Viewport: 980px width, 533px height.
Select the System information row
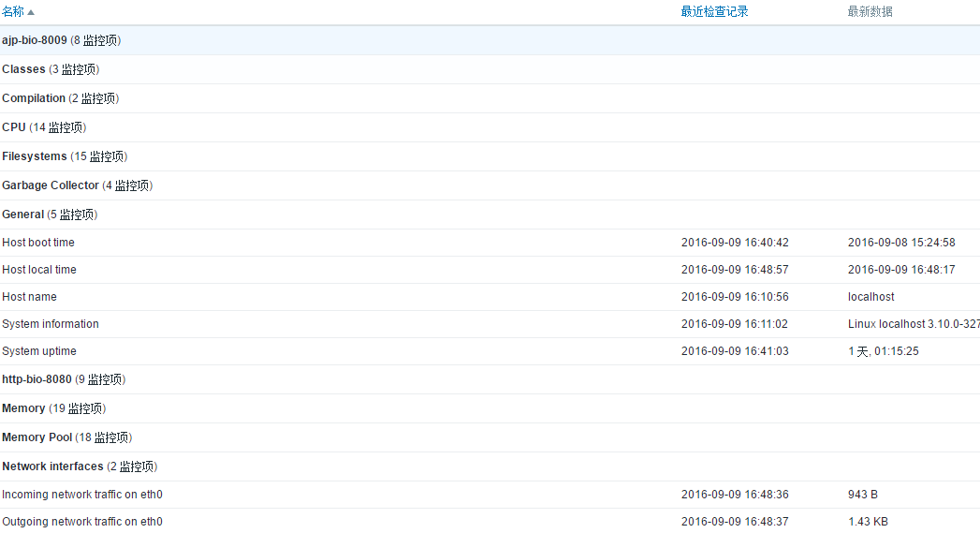[x=51, y=324]
